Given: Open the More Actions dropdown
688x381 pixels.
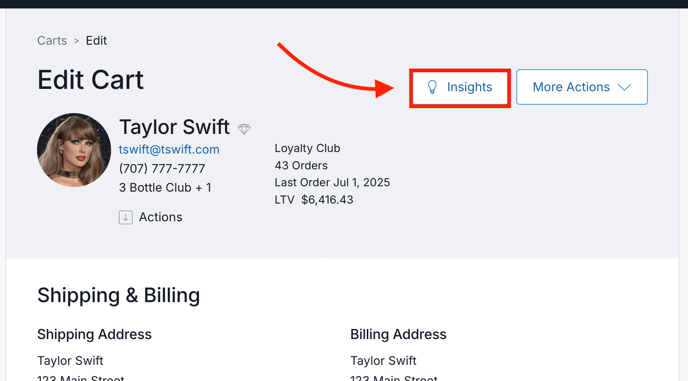Looking at the screenshot, I should [x=582, y=87].
